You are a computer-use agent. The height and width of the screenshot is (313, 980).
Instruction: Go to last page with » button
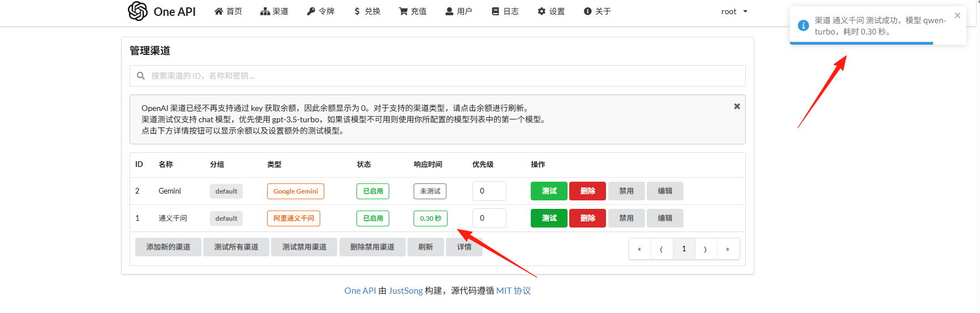[728, 249]
